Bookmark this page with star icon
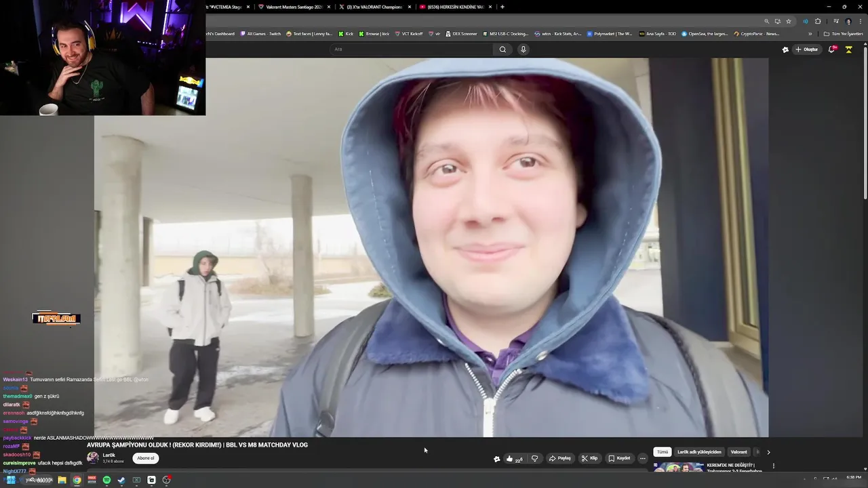This screenshot has height=488, width=868. [789, 21]
